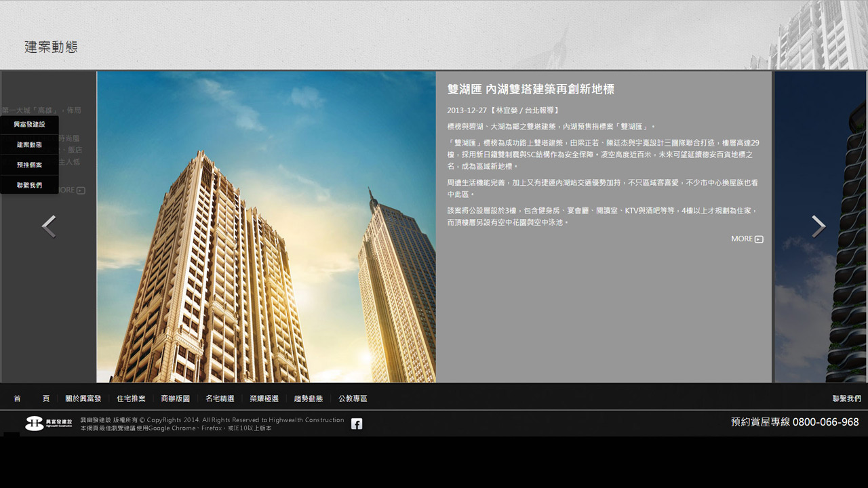Go to the next news slide arrow
Image resolution: width=868 pixels, height=488 pixels.
click(818, 226)
